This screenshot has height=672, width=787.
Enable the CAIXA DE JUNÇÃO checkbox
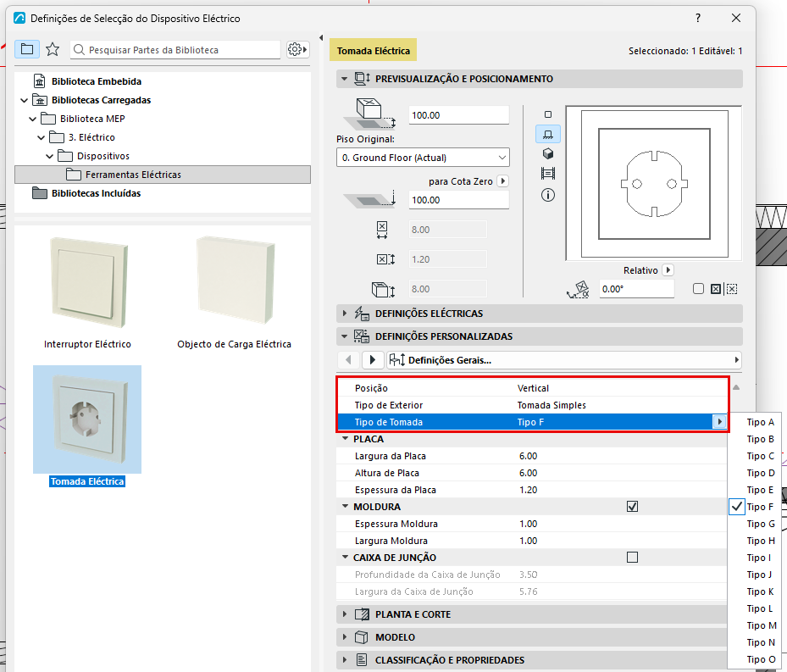(633, 557)
